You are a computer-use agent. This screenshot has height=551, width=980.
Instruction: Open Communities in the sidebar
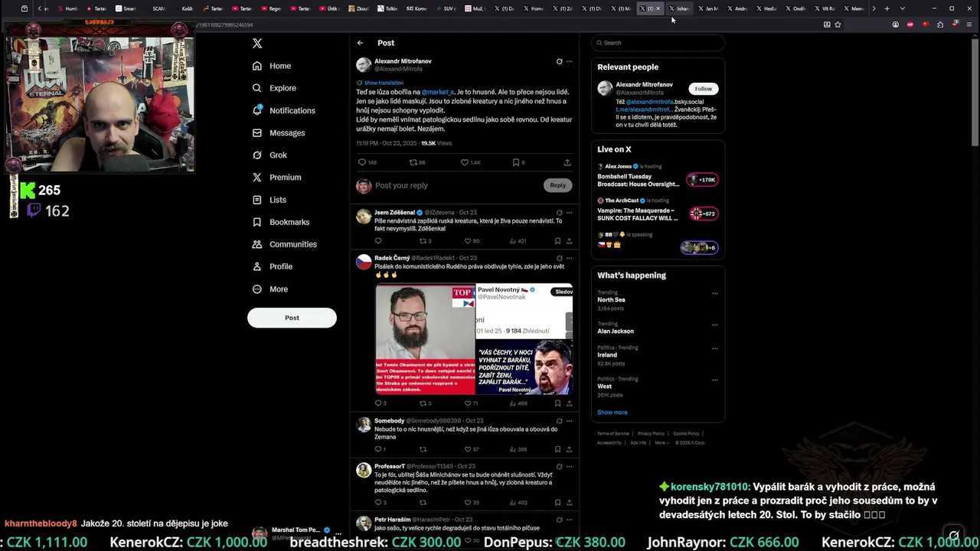pyautogui.click(x=284, y=244)
